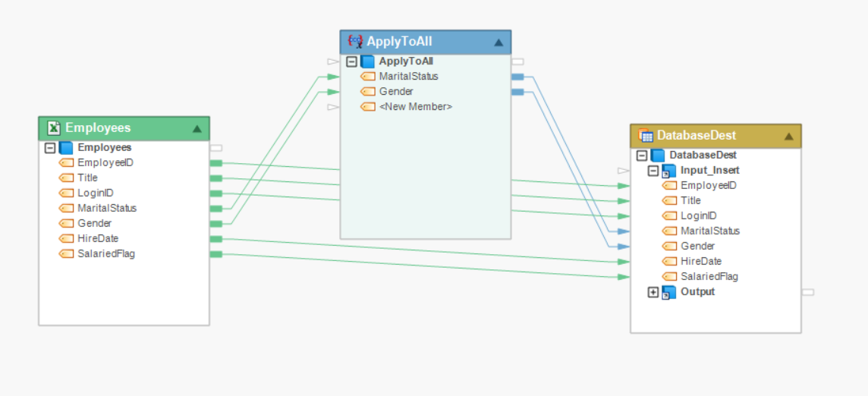The image size is (868, 396).
Task: Click the EmployeeID output port in Employees
Action: [x=215, y=163]
